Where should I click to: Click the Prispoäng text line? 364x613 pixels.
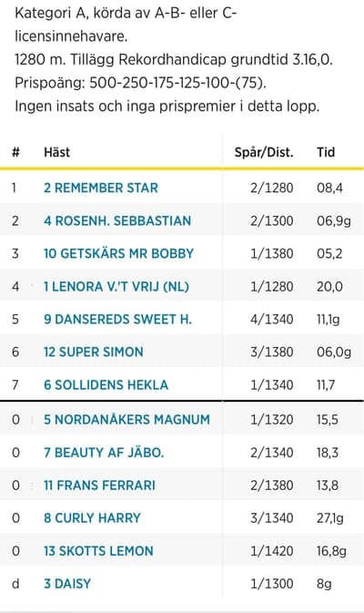(141, 83)
